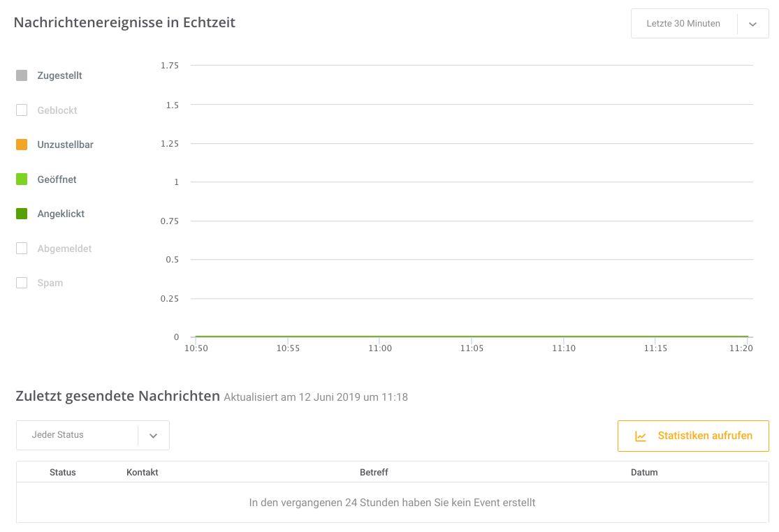Click the Statistiken aufrufen button
Viewport: 779px width, 532px height.
693,436
